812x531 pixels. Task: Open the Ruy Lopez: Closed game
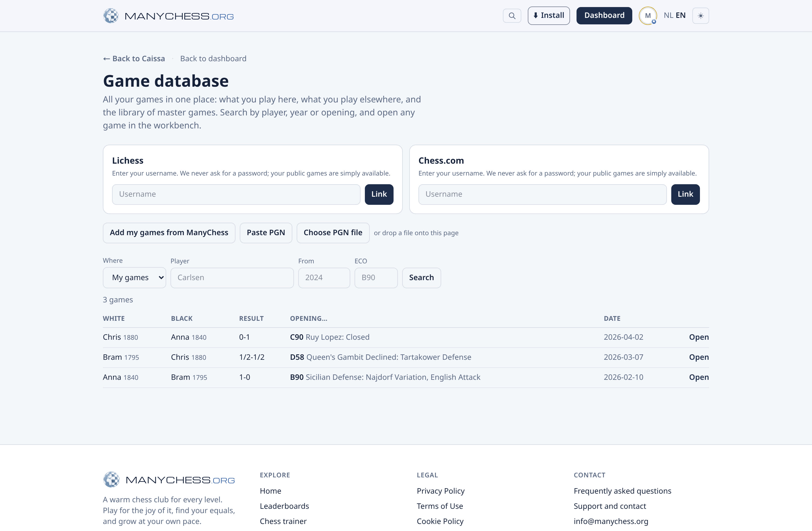click(699, 337)
